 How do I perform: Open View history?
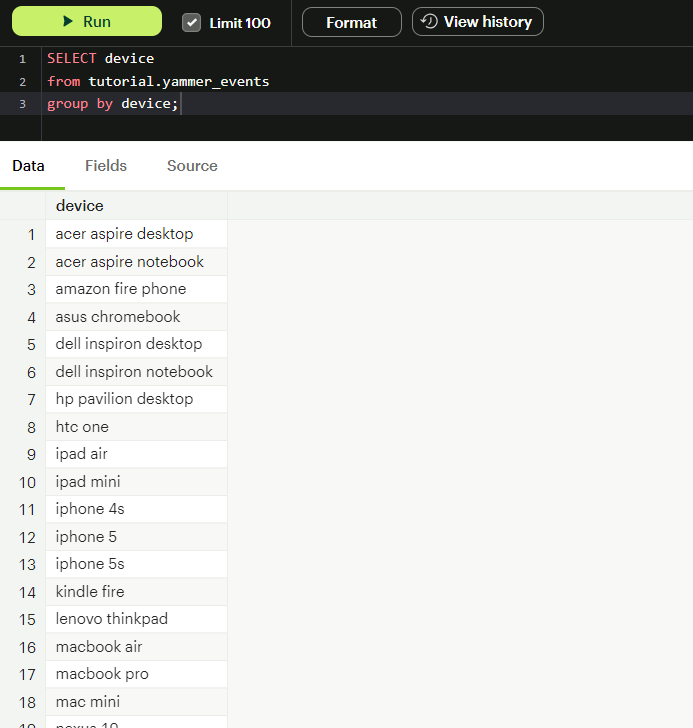[x=478, y=21]
